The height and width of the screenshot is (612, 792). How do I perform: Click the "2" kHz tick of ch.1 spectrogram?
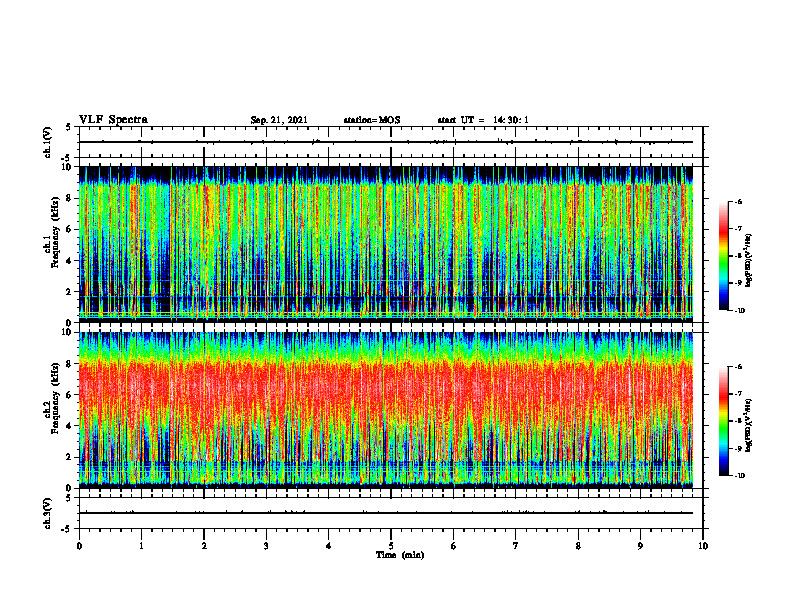70,292
